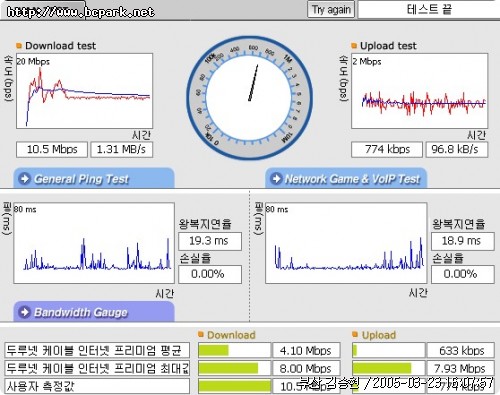Click the orange Download test bullet icon
Screen dimensions: 500x395
[19, 46]
